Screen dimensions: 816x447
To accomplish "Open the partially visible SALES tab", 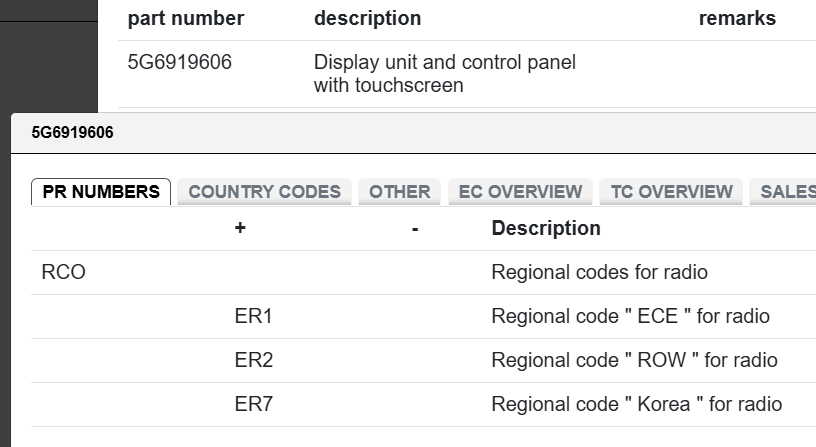I will (x=787, y=192).
